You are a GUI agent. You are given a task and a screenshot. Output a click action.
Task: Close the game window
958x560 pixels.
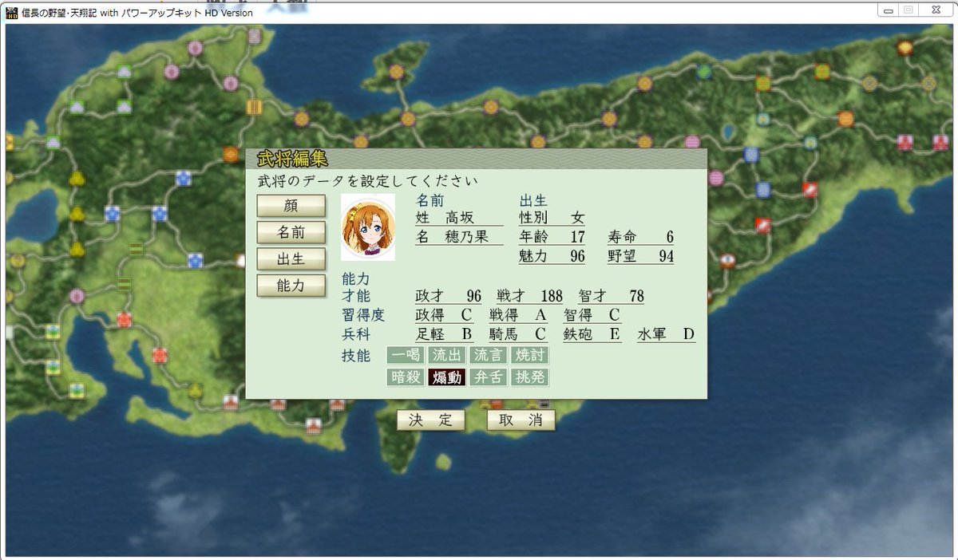[x=934, y=10]
